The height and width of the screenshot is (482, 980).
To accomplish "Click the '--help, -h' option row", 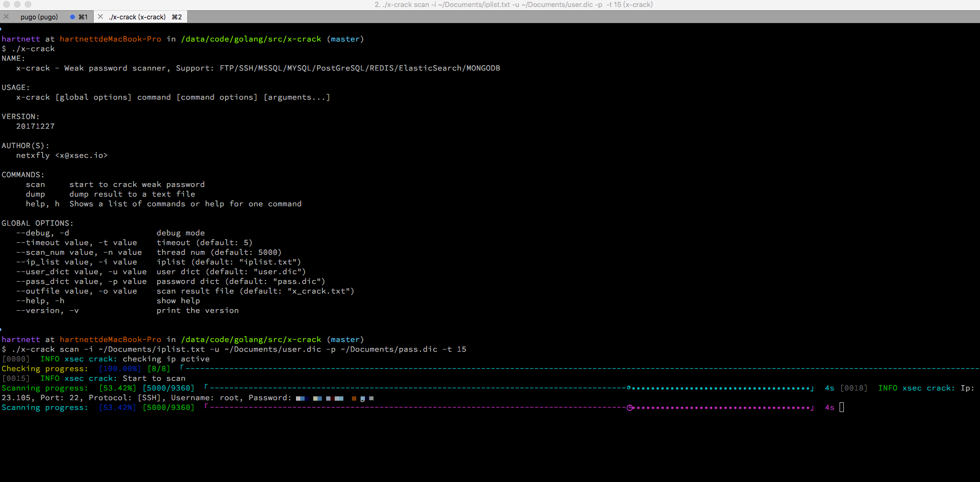I will click(x=108, y=301).
